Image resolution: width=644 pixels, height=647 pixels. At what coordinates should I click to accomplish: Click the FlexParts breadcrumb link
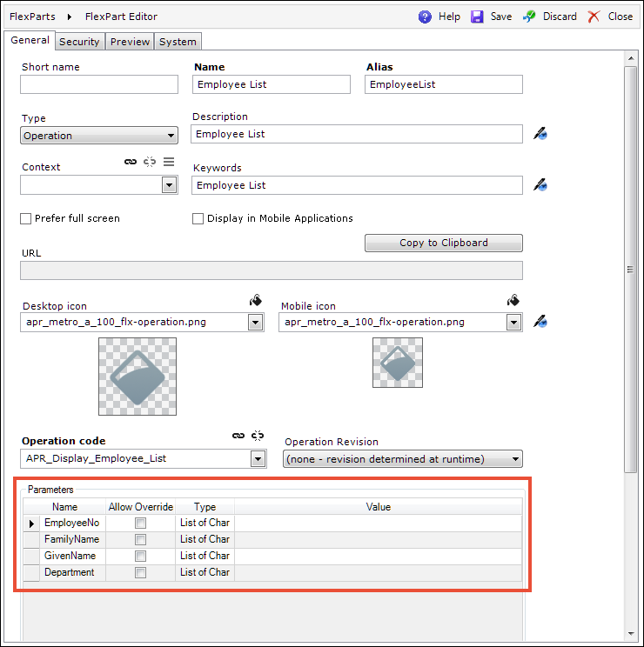tap(32, 17)
